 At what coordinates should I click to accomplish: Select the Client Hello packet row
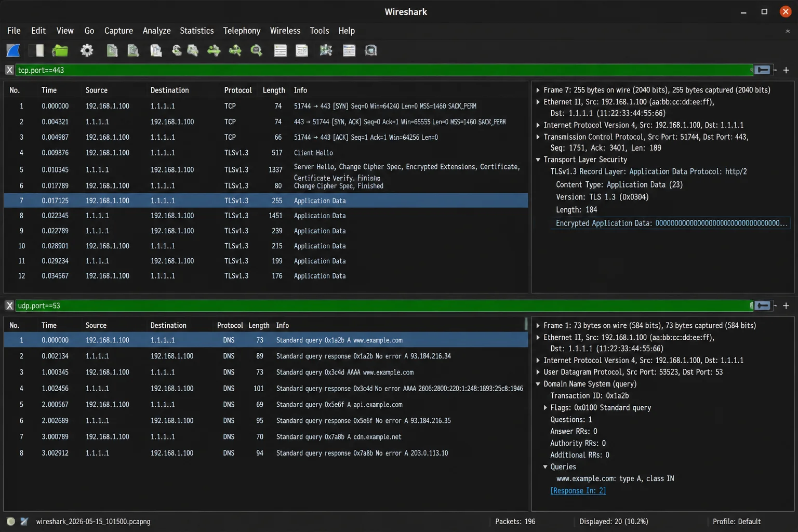click(266, 153)
